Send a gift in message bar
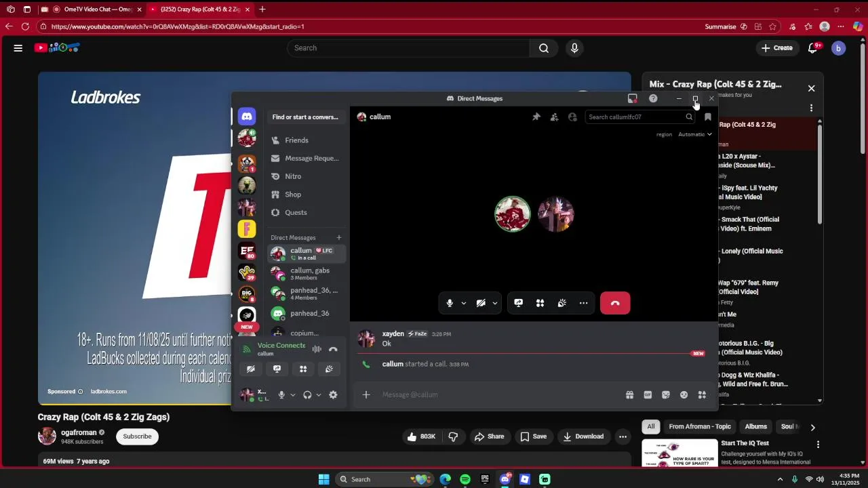868x488 pixels. click(629, 394)
